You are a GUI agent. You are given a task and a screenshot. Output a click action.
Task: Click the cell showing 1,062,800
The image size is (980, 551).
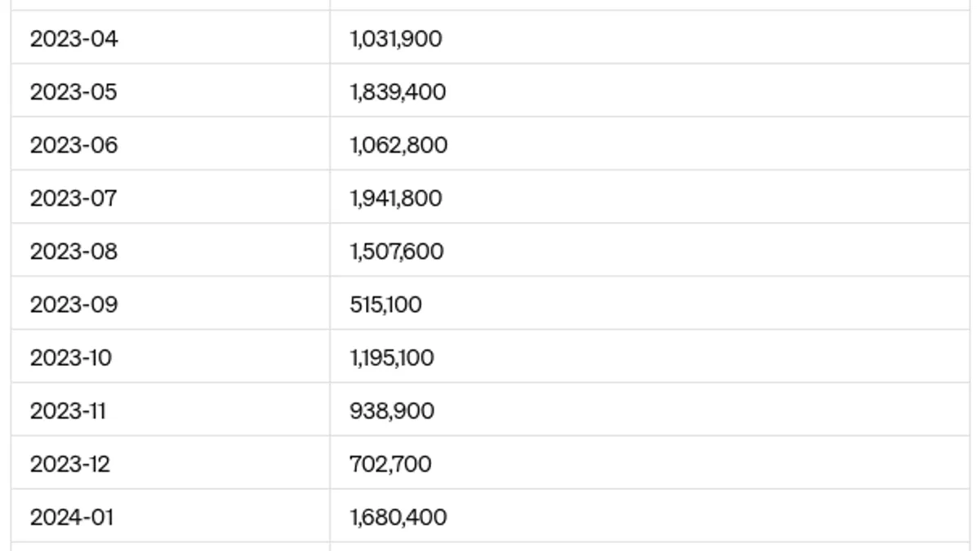(x=399, y=144)
